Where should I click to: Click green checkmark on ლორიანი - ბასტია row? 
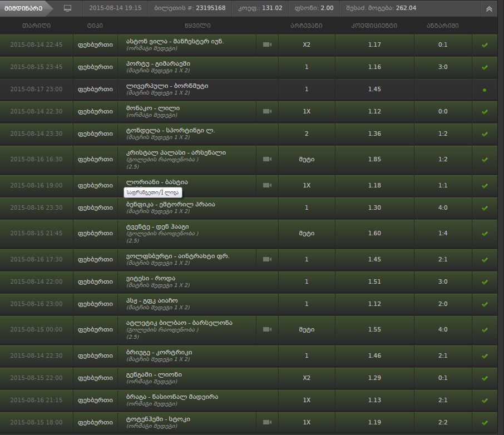485,185
